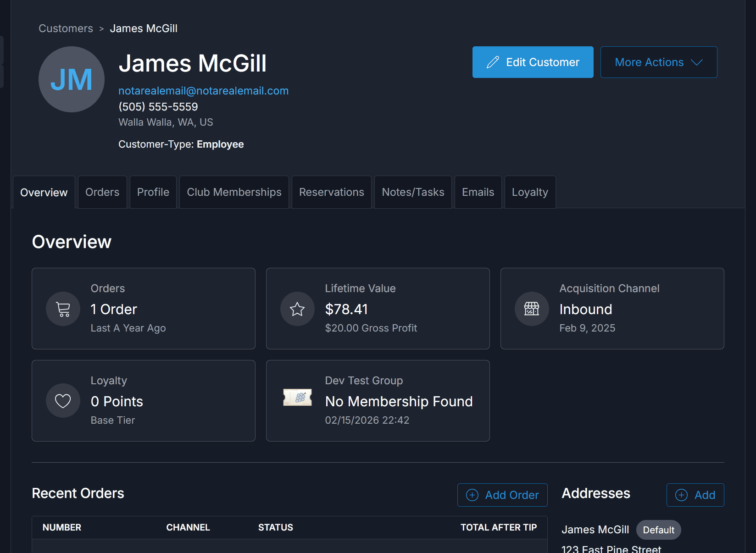Go to the Reservations tab
This screenshot has height=553, width=756.
pos(331,192)
